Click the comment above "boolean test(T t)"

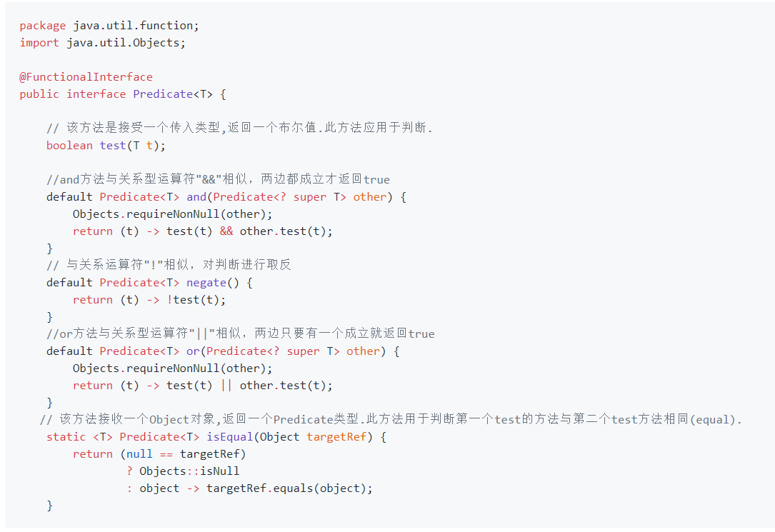[x=239, y=129]
